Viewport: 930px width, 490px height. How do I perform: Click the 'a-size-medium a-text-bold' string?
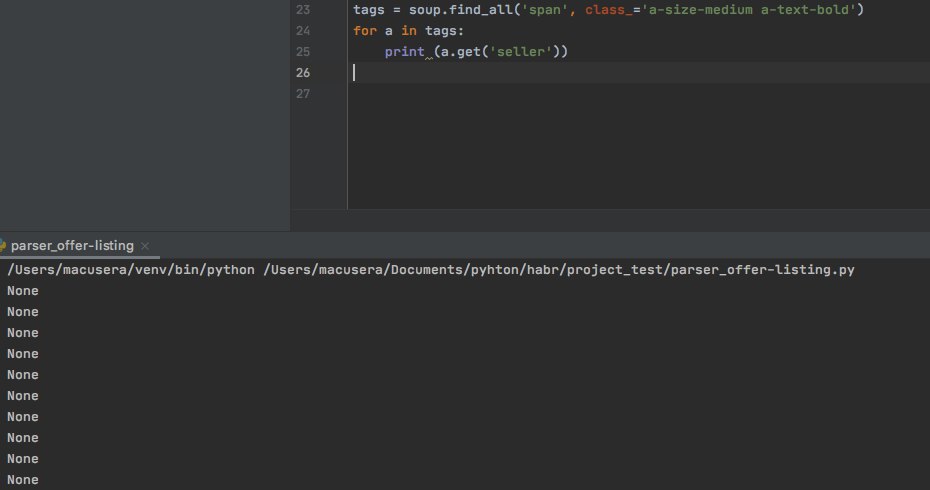coord(749,9)
